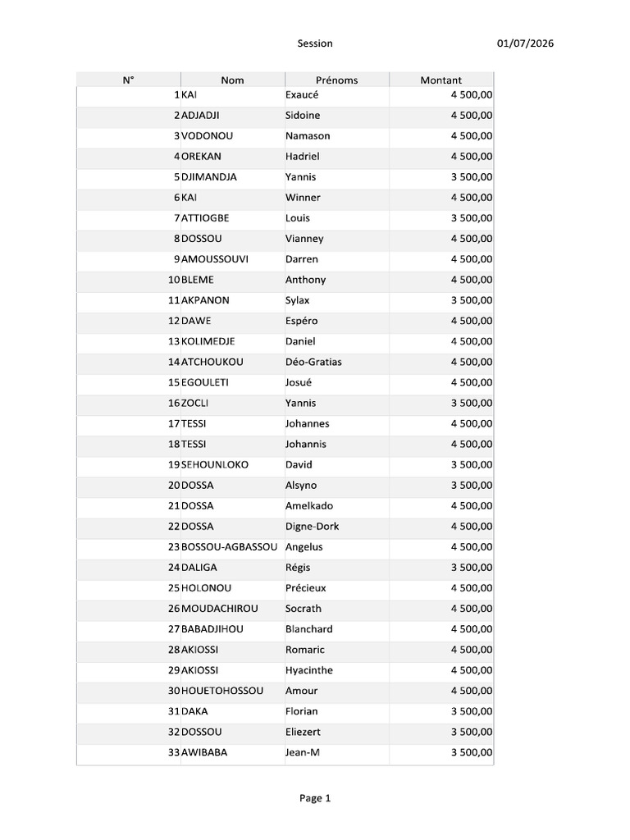Click the first name Exaucé cell
Image resolution: width=630 pixels, height=840 pixels.
[x=336, y=95]
